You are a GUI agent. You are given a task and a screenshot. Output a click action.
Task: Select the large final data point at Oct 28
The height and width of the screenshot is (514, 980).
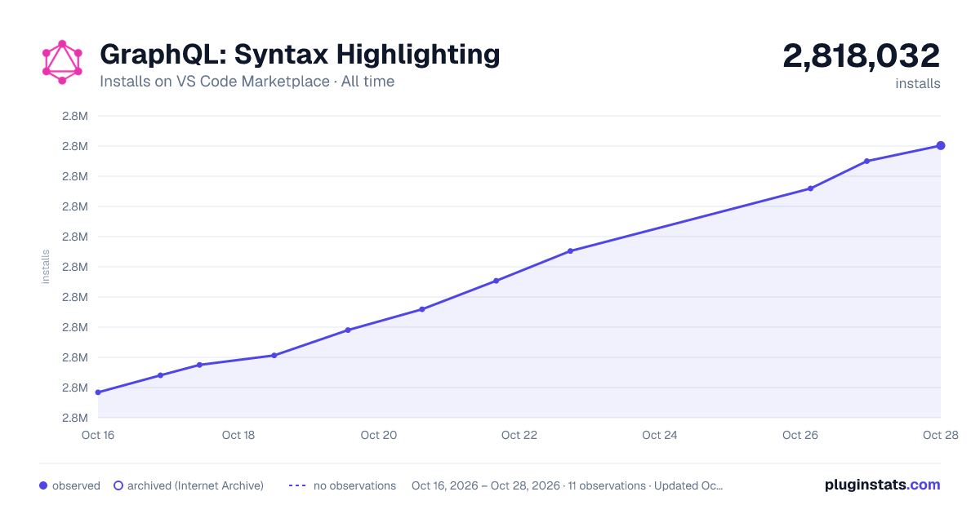pos(941,146)
